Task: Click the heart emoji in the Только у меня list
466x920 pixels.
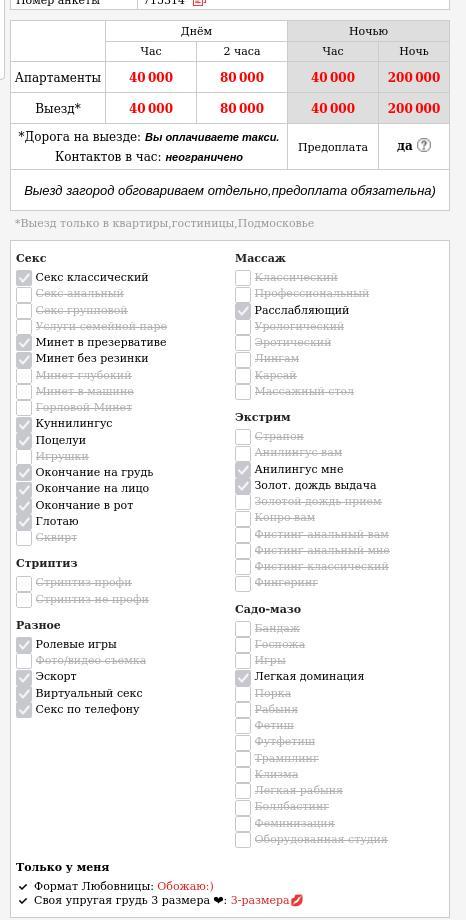Action: point(218,900)
